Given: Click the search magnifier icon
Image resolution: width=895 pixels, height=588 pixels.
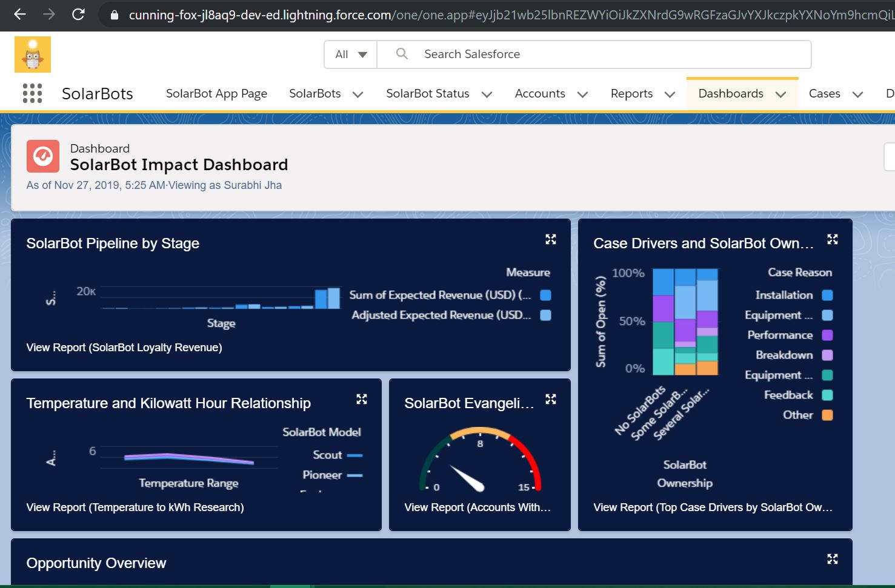Looking at the screenshot, I should (402, 54).
